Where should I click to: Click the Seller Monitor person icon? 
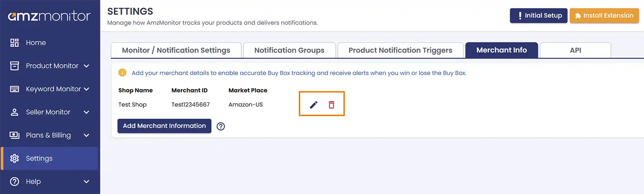[x=15, y=112]
